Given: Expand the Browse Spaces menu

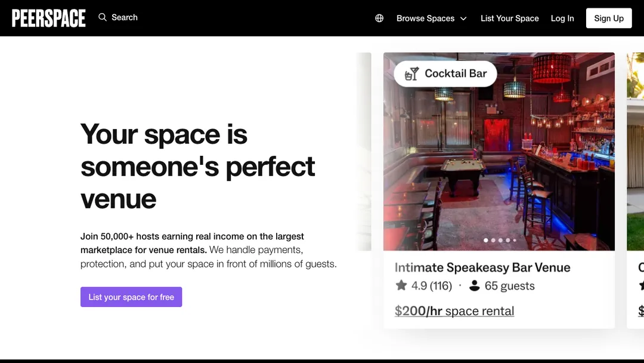Looking at the screenshot, I should click(431, 18).
